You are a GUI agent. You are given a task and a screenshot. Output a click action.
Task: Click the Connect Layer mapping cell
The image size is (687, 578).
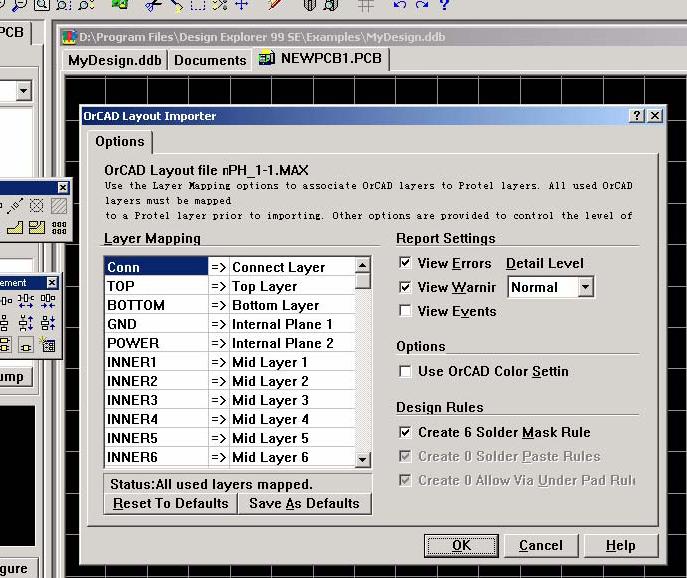tap(292, 267)
